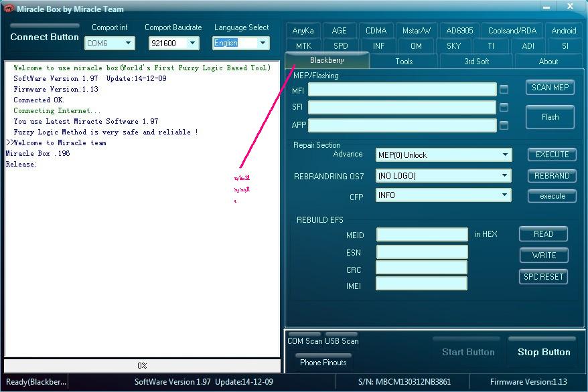
Task: Click the SoftWare Version 1.97 status bar entry
Action: [x=204, y=382]
